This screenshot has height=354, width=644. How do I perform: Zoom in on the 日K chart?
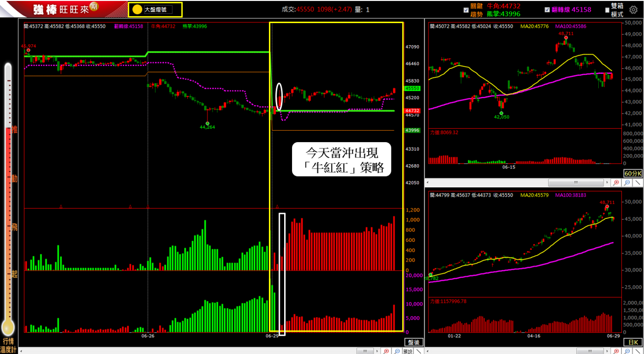tap(616, 351)
